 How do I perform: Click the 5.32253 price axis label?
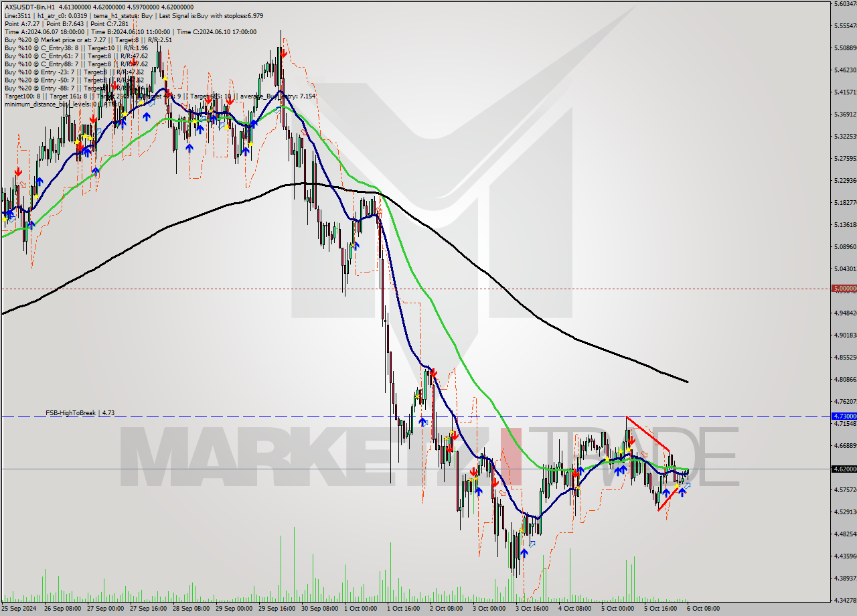coord(845,136)
